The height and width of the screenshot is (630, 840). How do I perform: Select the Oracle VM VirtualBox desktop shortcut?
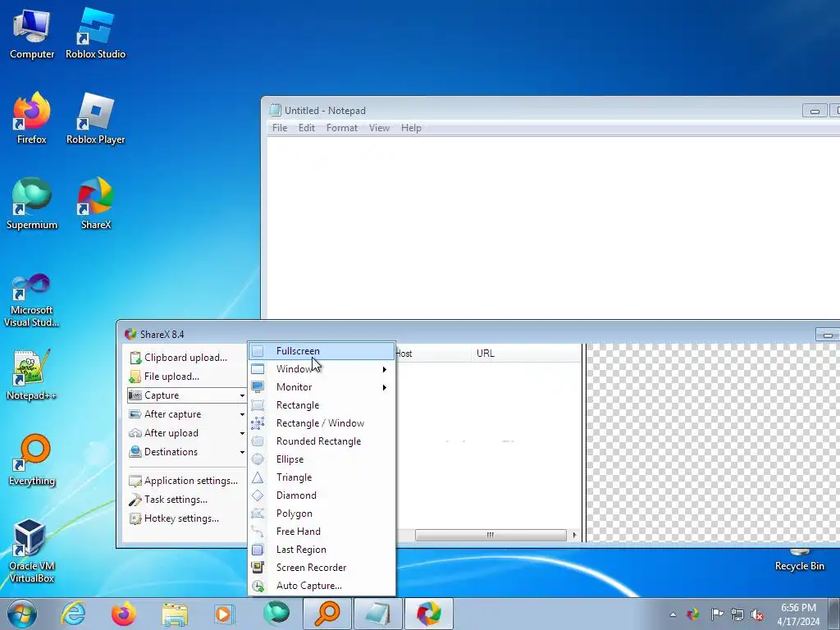click(x=32, y=551)
